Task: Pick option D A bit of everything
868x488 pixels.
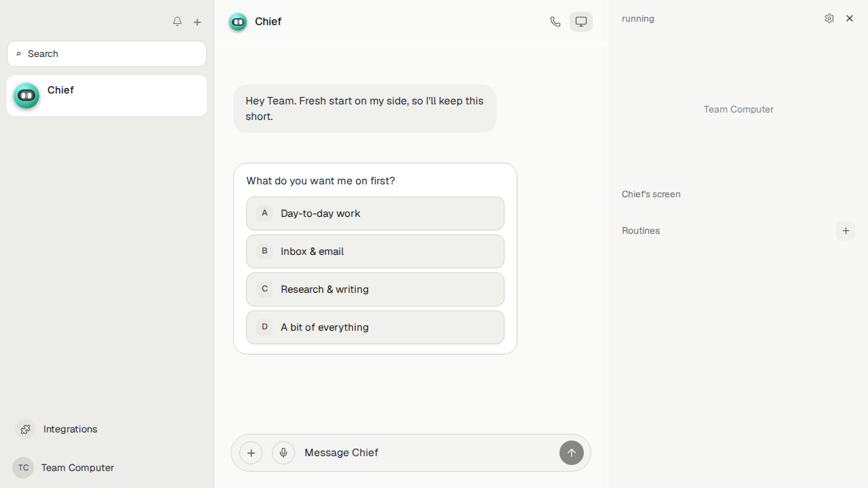Action: (x=375, y=327)
